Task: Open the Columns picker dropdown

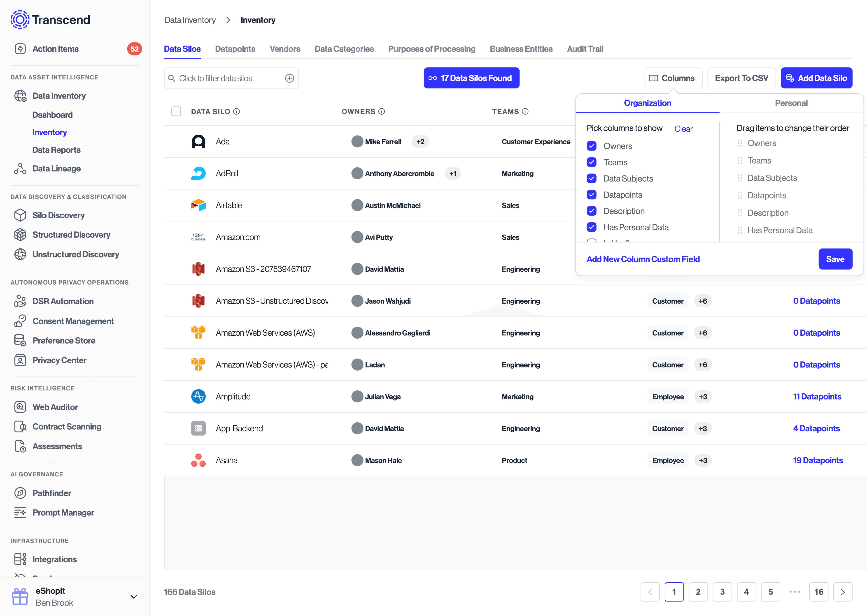Action: (673, 78)
